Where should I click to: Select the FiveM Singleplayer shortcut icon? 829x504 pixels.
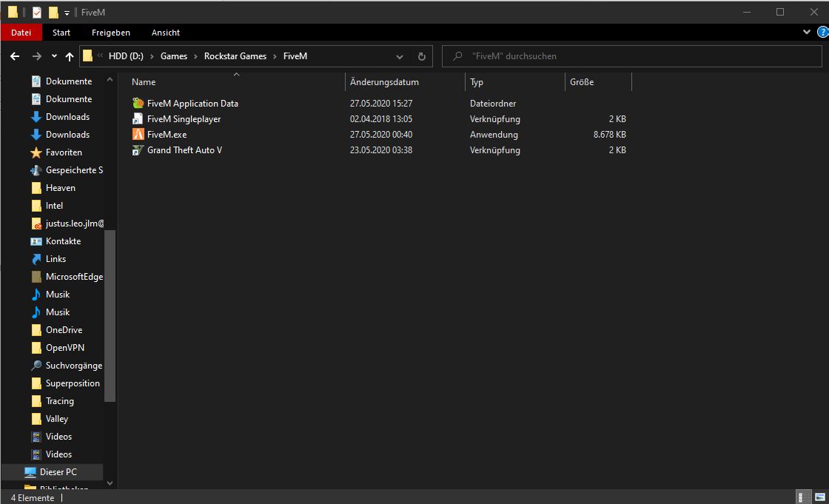tap(138, 119)
